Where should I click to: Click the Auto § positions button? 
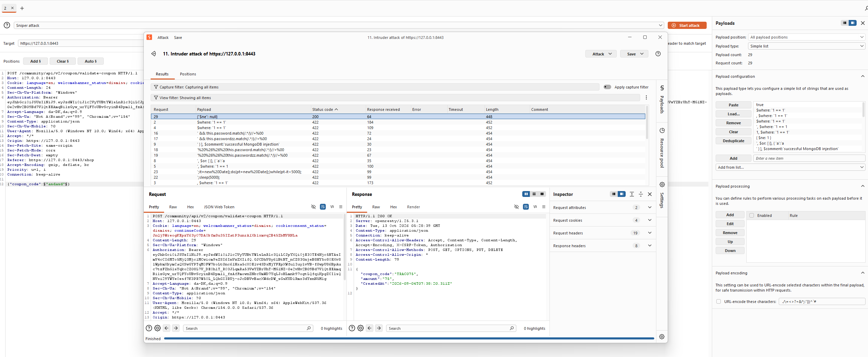[x=91, y=61]
